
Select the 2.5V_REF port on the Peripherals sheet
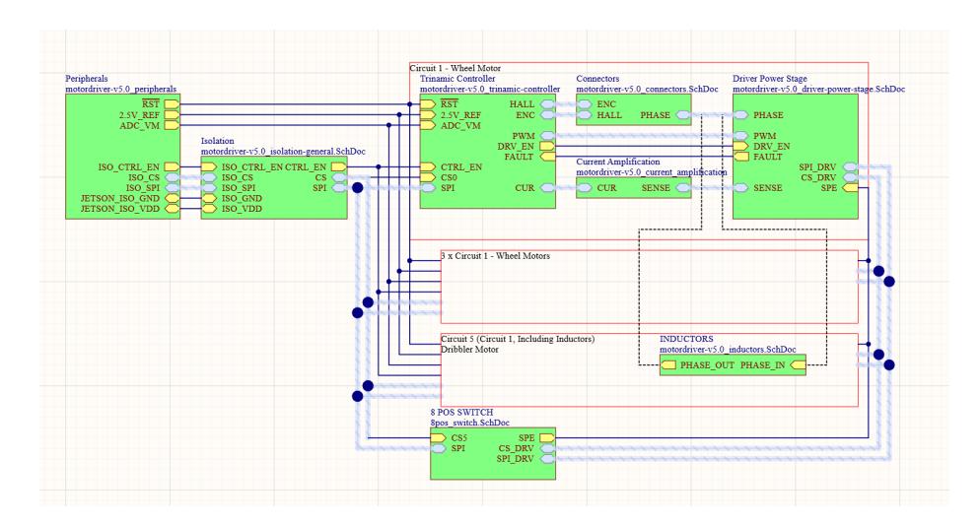click(x=172, y=115)
